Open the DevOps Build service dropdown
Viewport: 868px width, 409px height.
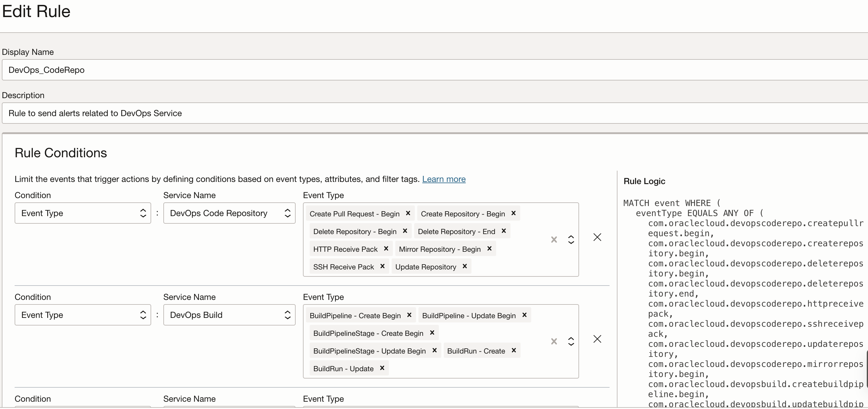pyautogui.click(x=229, y=315)
